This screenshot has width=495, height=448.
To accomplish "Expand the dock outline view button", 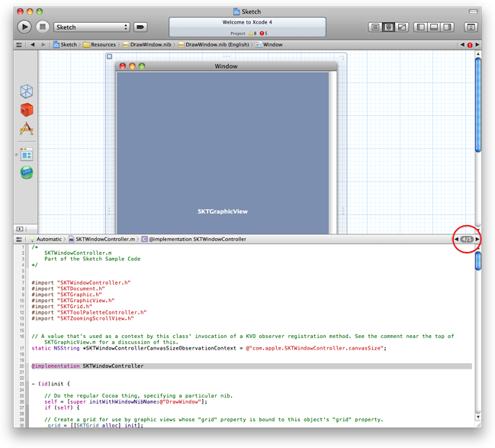I will point(19,228).
